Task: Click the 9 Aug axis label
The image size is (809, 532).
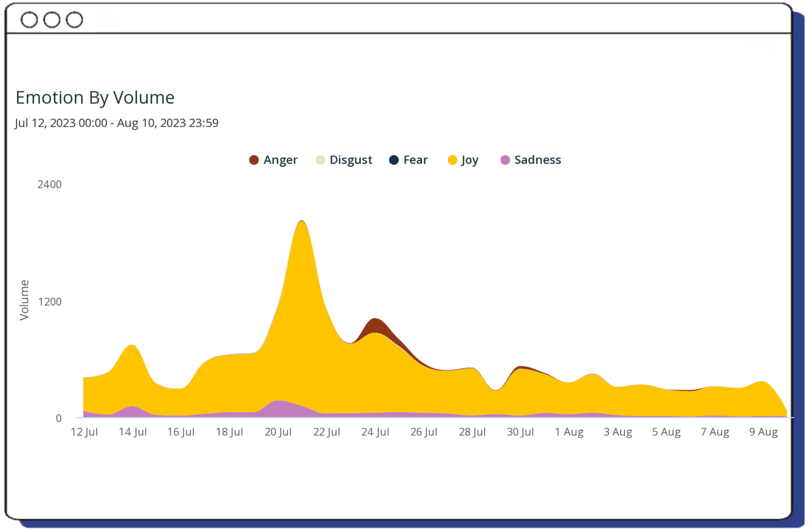Action: [763, 432]
